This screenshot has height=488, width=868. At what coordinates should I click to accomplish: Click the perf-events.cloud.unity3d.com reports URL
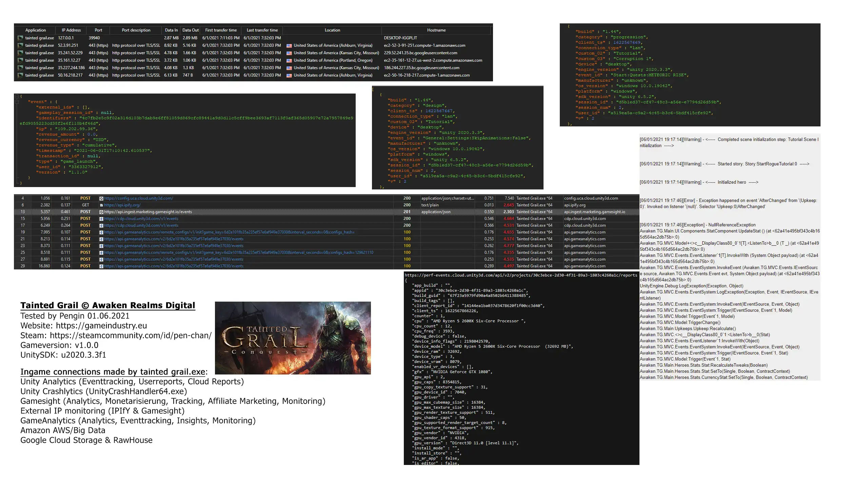[x=521, y=275]
